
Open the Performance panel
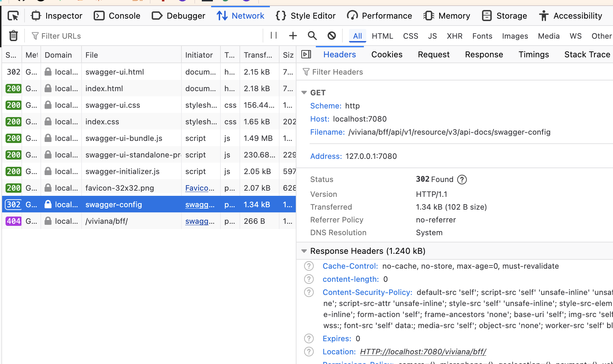[379, 16]
